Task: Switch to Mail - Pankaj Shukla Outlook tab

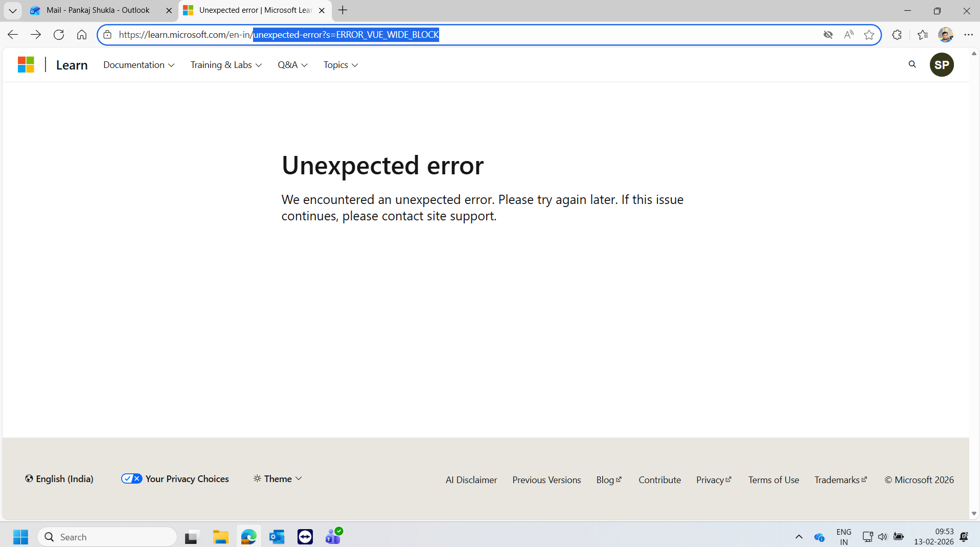Action: [x=97, y=10]
